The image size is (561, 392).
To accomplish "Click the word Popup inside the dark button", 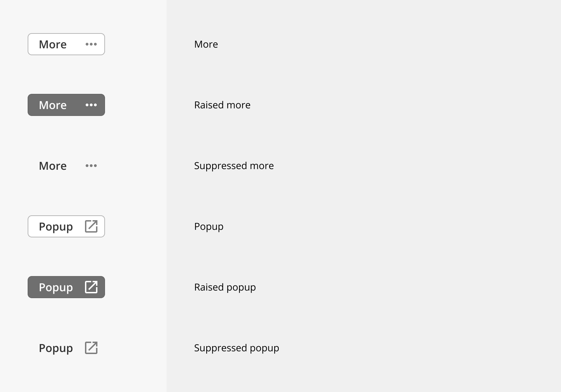I will click(x=56, y=288).
